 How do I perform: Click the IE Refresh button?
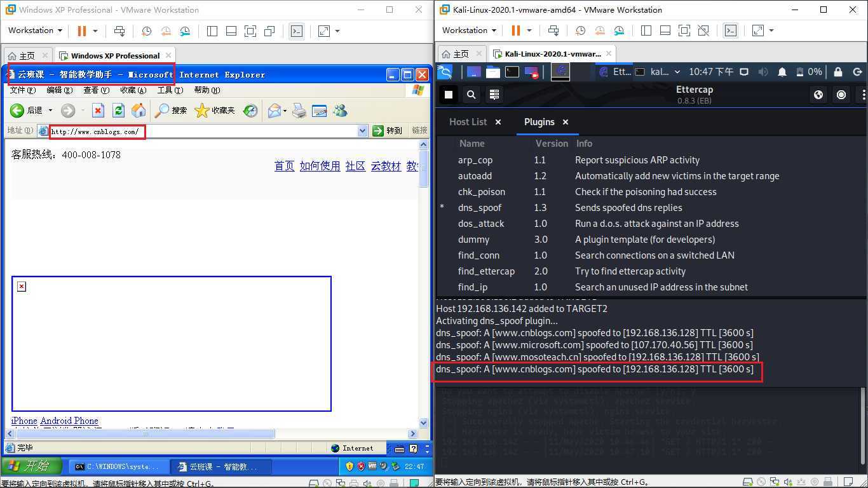coord(118,111)
